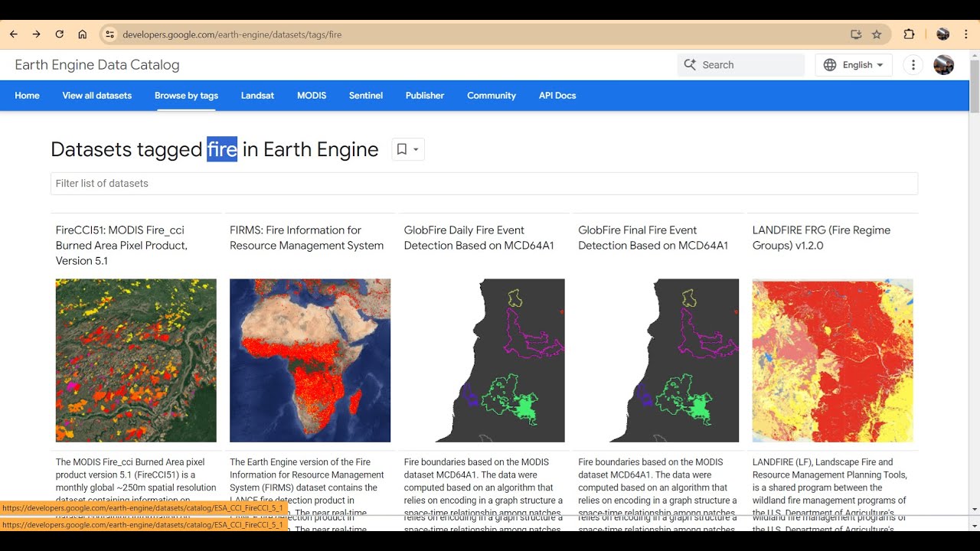
Task: Go forward with the browser forward arrow
Action: point(36,34)
